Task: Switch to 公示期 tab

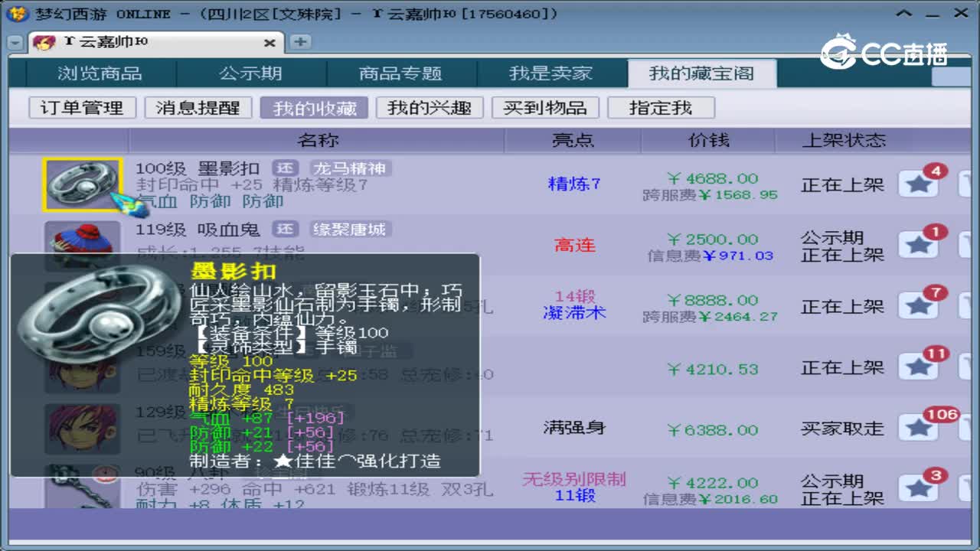Action: pos(251,73)
